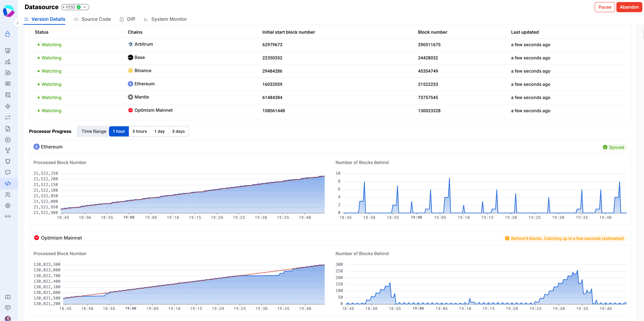Expand the sidebar with chevron arrow
This screenshot has width=644, height=321.
tap(17, 23)
